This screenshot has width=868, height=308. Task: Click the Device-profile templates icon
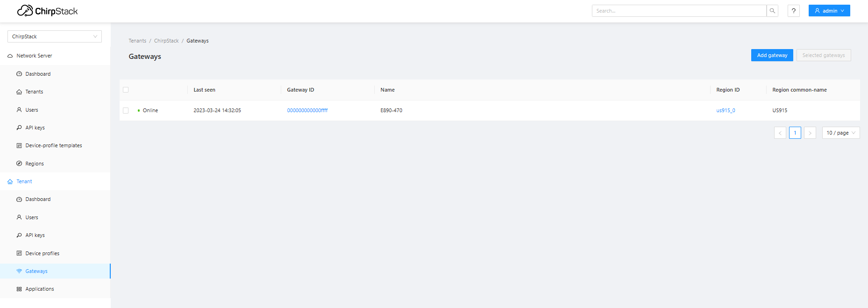(19, 146)
